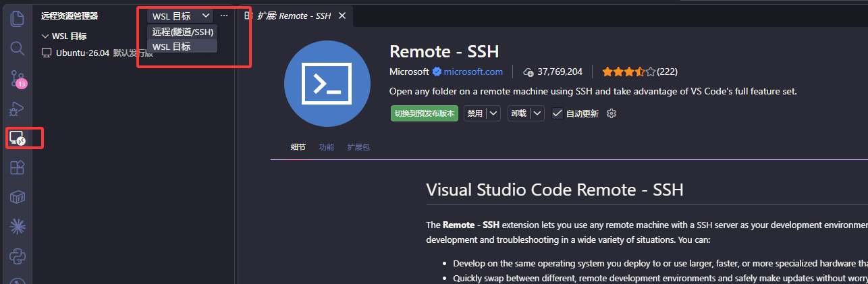The width and height of the screenshot is (868, 284).
Task: Click the Microsoft verified publisher badge
Action: click(437, 72)
